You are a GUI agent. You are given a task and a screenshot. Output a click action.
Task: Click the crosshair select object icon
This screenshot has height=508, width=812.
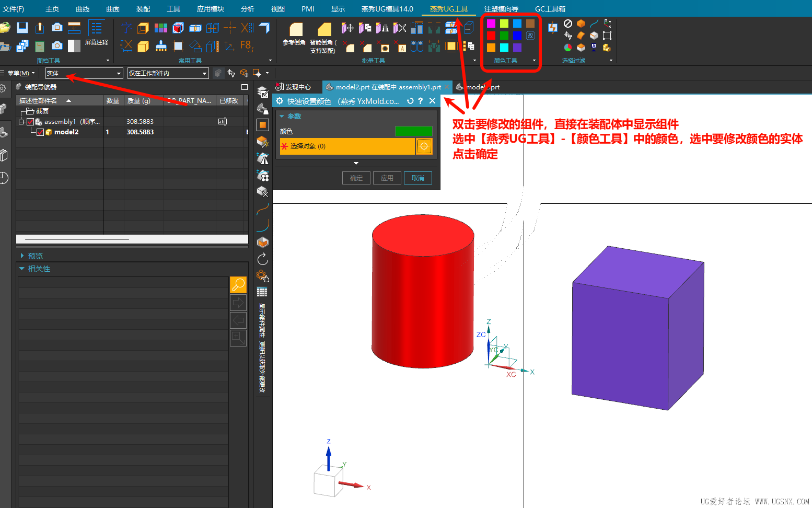424,146
